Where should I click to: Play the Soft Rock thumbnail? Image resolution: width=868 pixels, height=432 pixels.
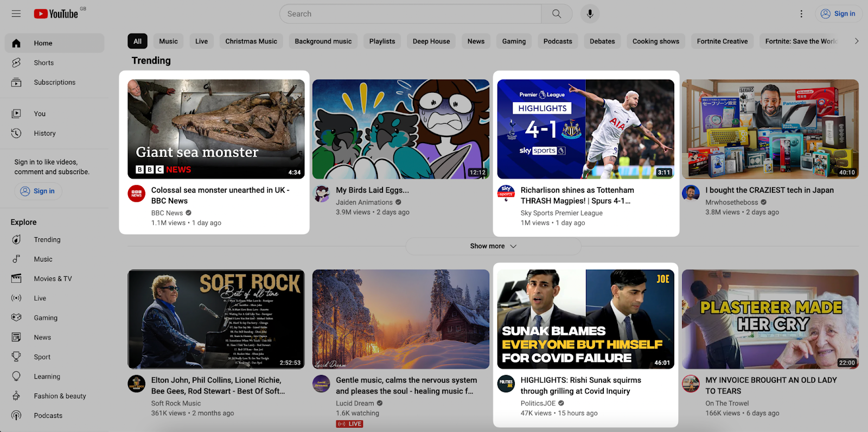point(216,319)
